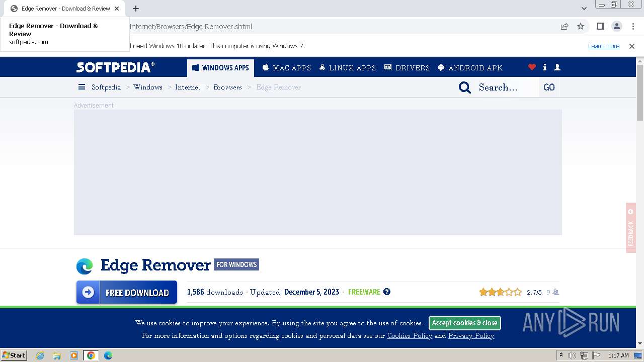Bookmark this page with the star icon

(581, 26)
